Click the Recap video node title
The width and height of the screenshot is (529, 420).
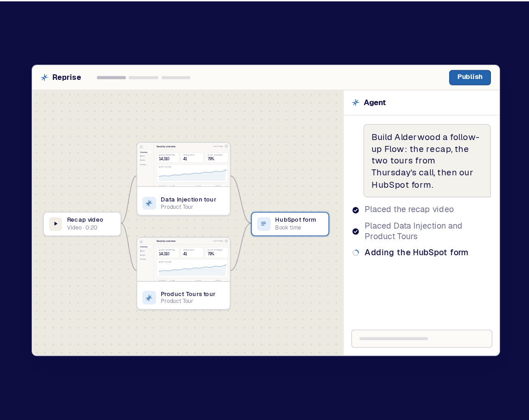pyautogui.click(x=85, y=219)
